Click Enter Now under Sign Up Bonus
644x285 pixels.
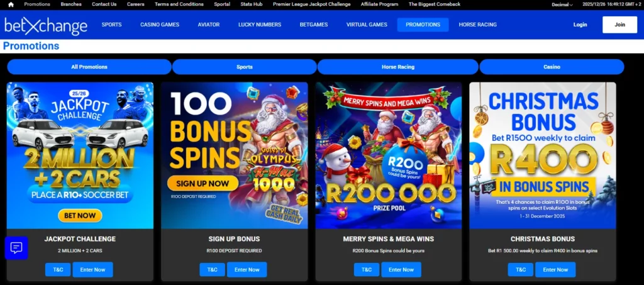[247, 270]
